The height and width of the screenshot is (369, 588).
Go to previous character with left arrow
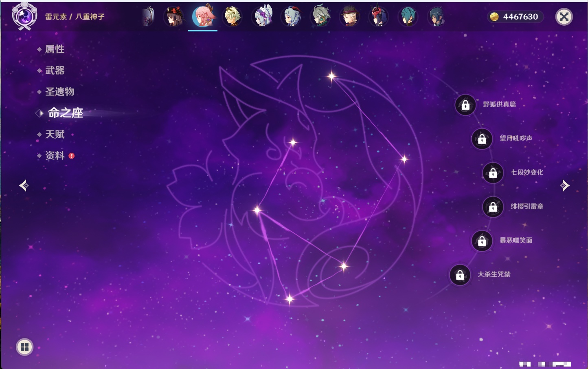coord(24,186)
